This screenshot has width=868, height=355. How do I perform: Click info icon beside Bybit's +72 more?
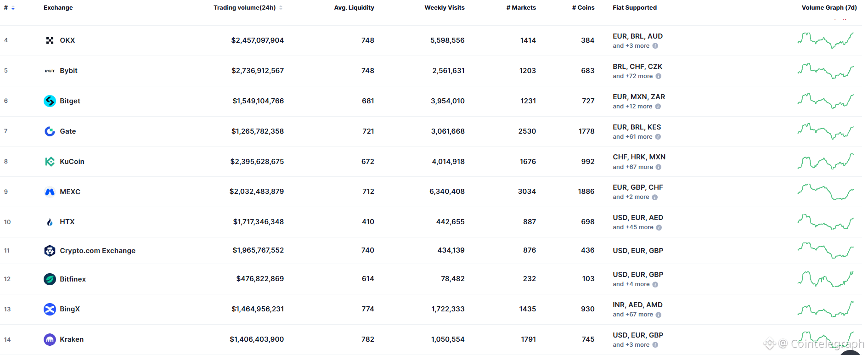[x=659, y=76]
